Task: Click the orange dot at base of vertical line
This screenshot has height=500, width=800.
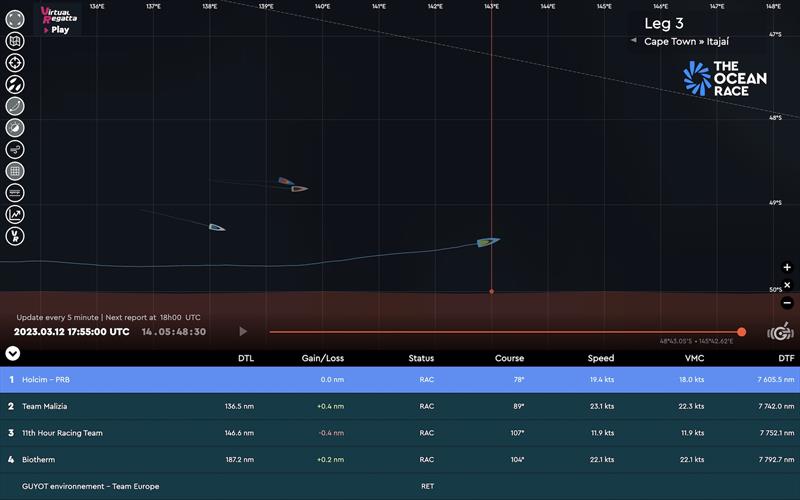Action: pos(491,291)
